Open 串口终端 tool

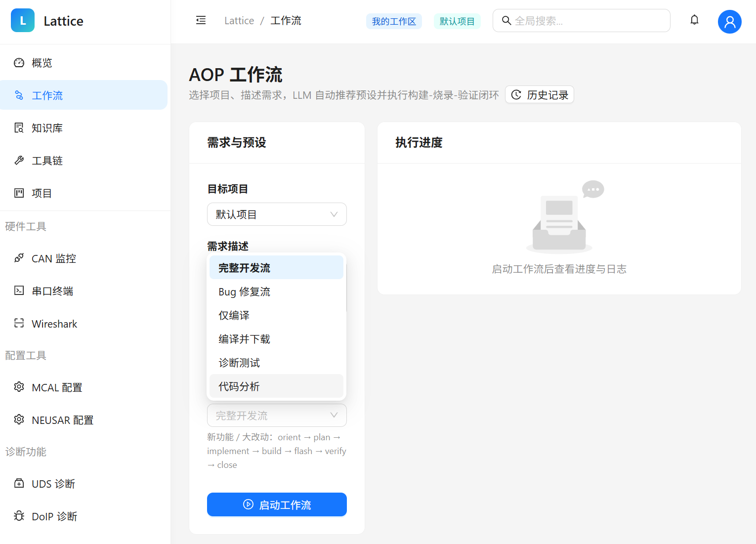coord(84,291)
